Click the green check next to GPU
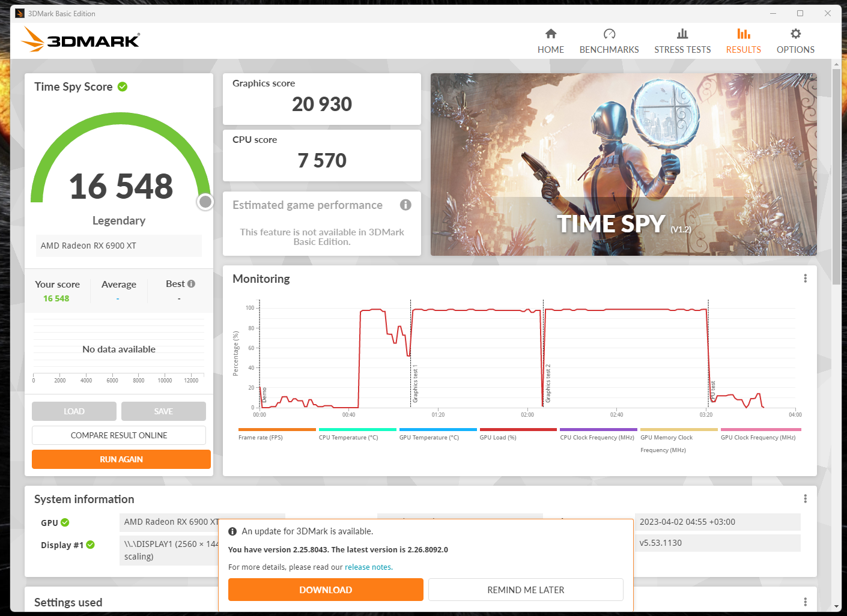Image resolution: width=847 pixels, height=616 pixels. click(x=65, y=522)
